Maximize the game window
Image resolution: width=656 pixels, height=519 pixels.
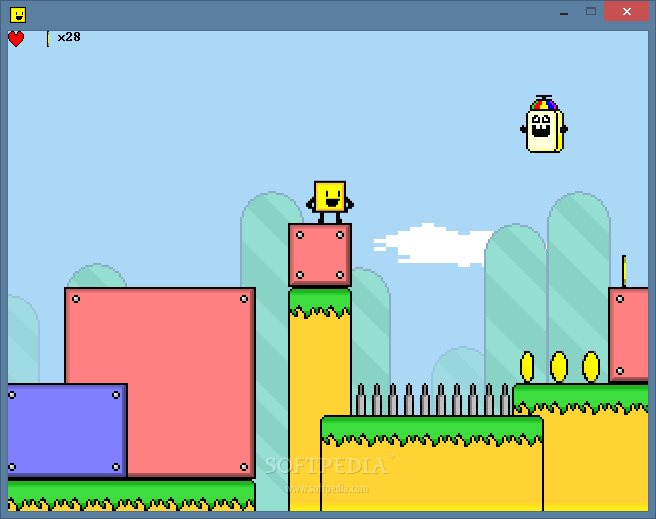pos(591,12)
